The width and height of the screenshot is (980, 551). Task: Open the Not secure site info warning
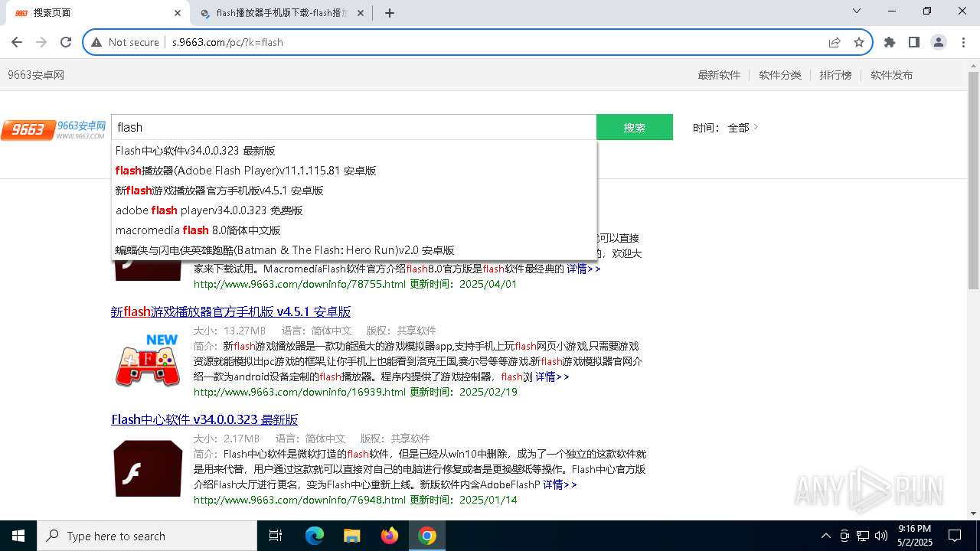126,42
